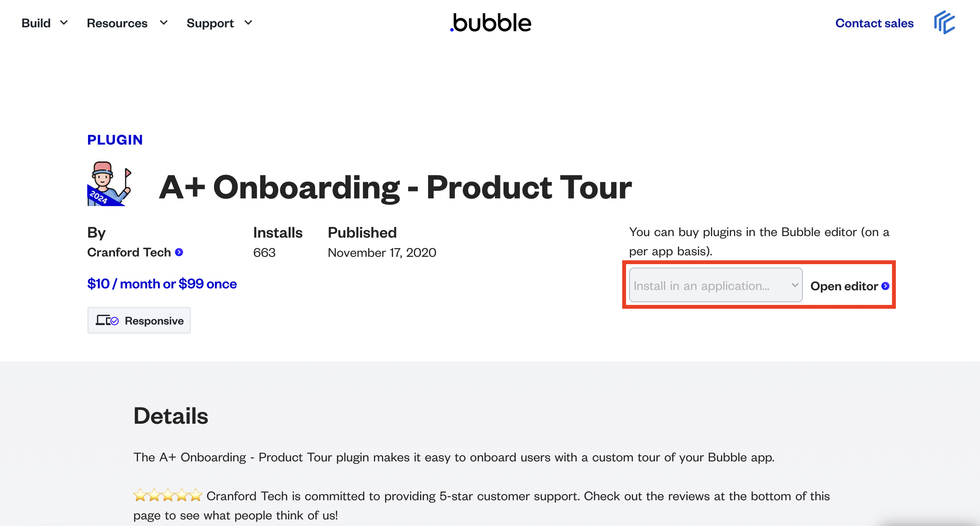Expand the Build menu chevron
980x526 pixels.
pyautogui.click(x=64, y=23)
